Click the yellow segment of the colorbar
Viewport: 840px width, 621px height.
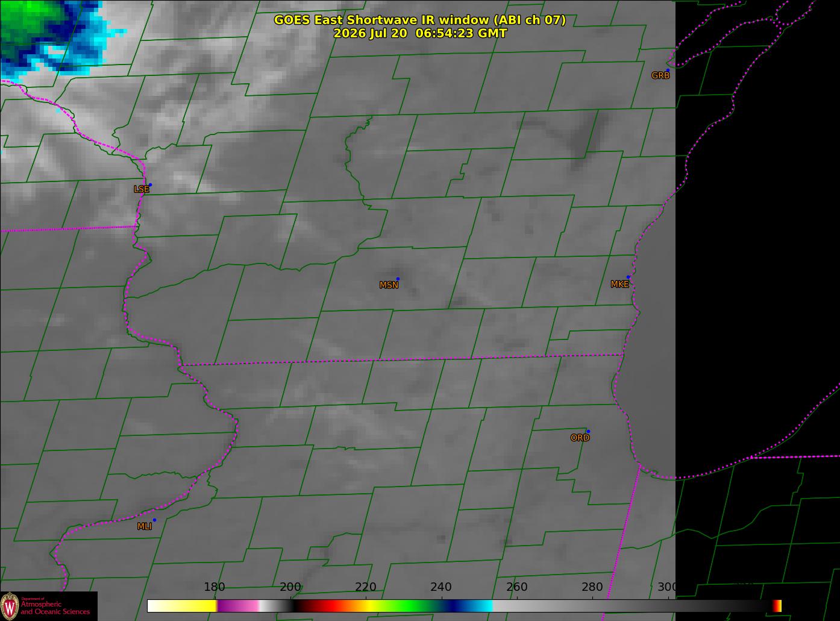click(x=193, y=606)
